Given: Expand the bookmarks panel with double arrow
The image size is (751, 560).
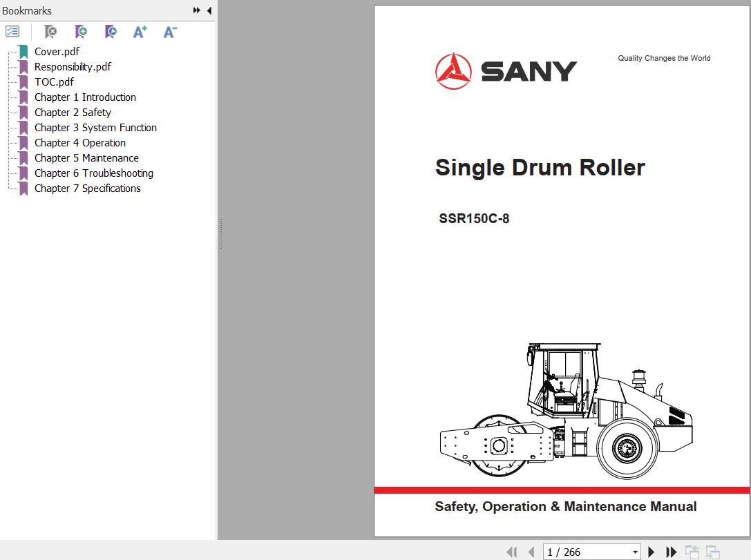Looking at the screenshot, I should point(196,10).
